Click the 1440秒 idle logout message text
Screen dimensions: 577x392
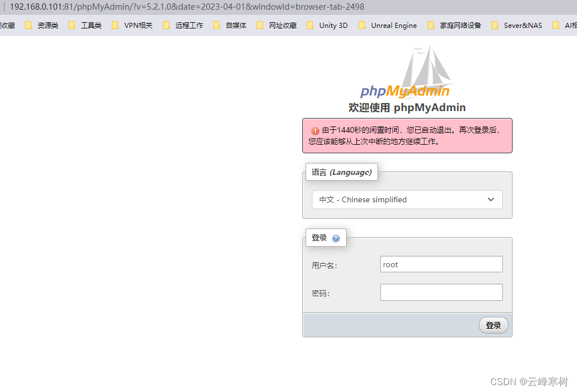(x=404, y=136)
